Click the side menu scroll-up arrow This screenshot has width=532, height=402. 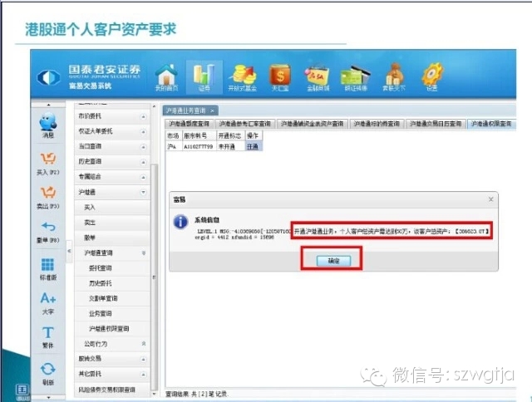(155, 106)
